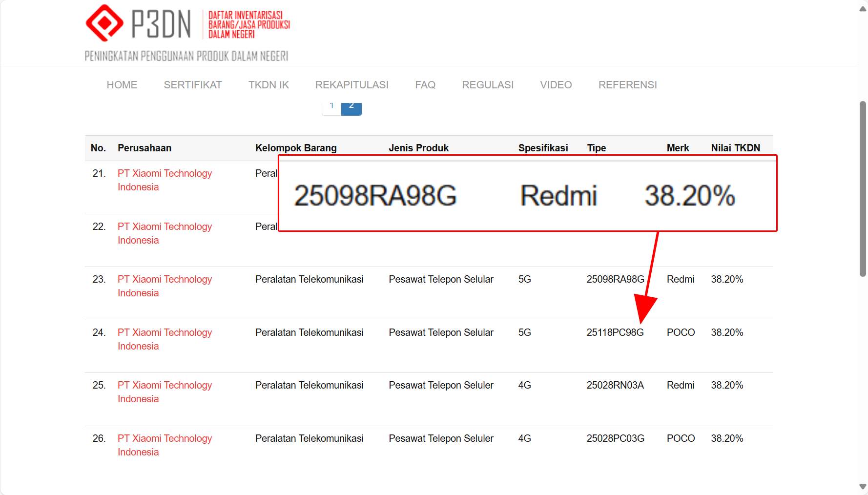868x495 pixels.
Task: Open the VIDEO page
Action: [556, 85]
